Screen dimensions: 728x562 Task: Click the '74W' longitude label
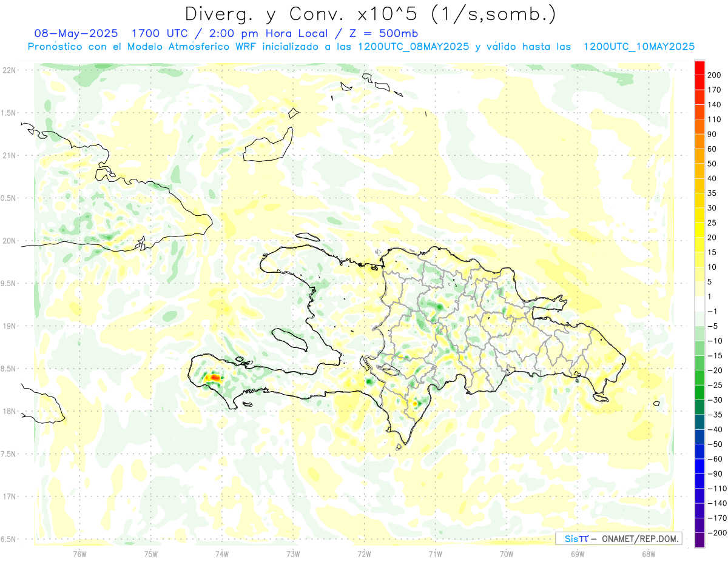coord(222,554)
